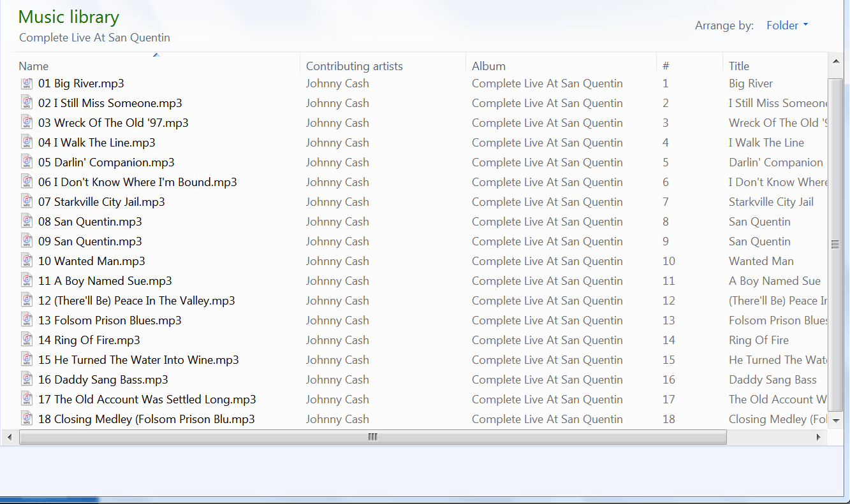Click album cell in the Ring Of Fire row
Screen dimensions: 850x504
tap(547, 340)
